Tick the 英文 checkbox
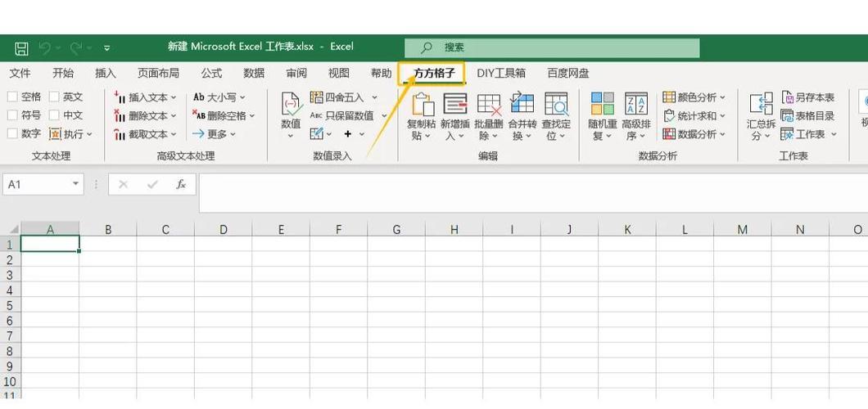The height and width of the screenshot is (409, 868). [x=54, y=97]
